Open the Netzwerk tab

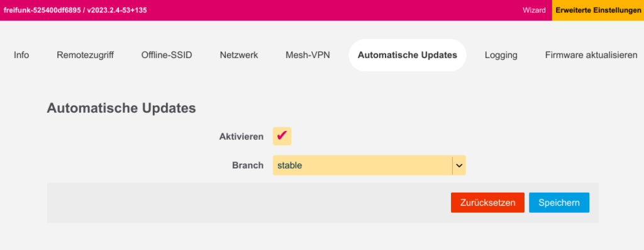tap(239, 55)
